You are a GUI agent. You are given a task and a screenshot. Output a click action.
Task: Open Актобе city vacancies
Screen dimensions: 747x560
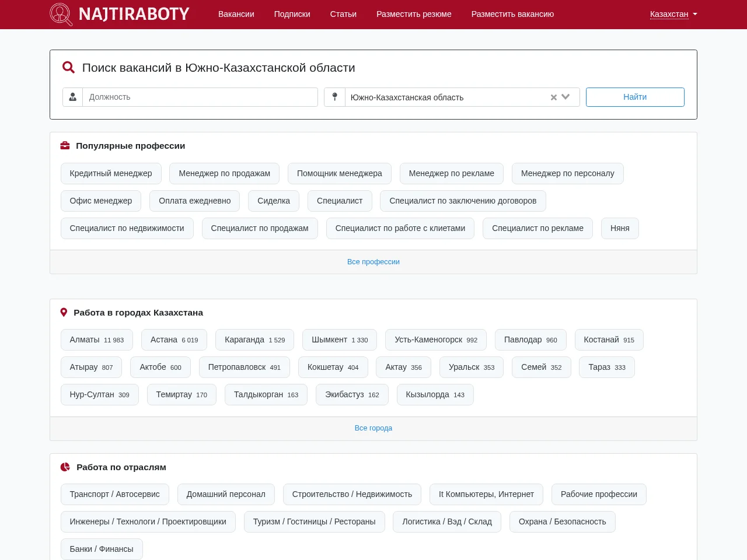[x=160, y=367]
